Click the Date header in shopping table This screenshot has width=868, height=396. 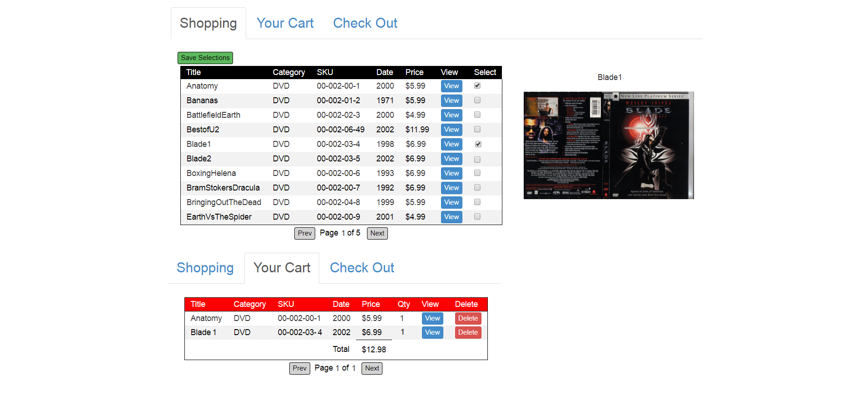tap(385, 72)
